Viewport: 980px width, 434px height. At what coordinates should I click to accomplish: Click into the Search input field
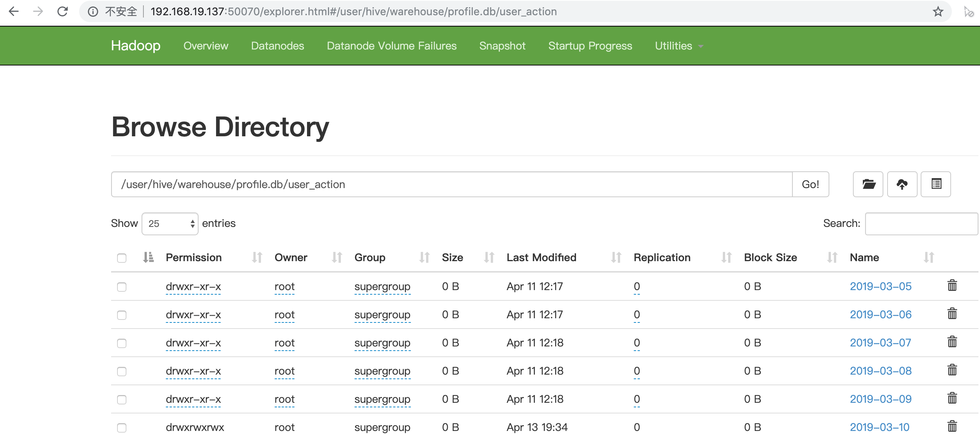[921, 224]
